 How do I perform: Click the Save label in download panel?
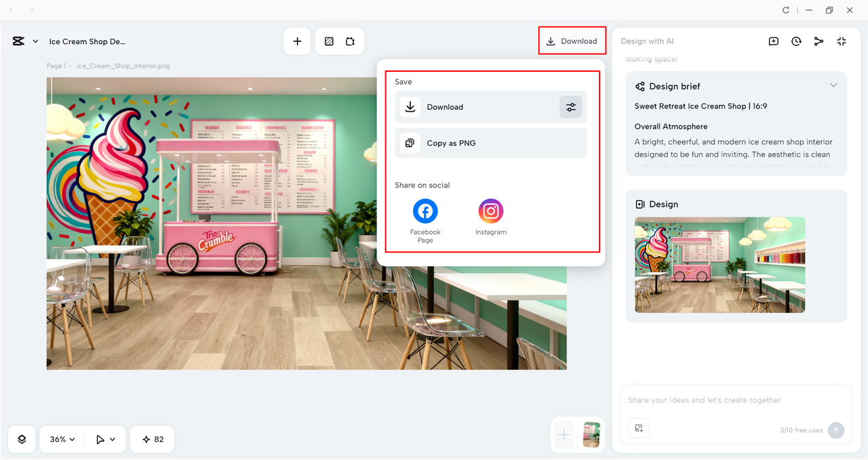(403, 82)
